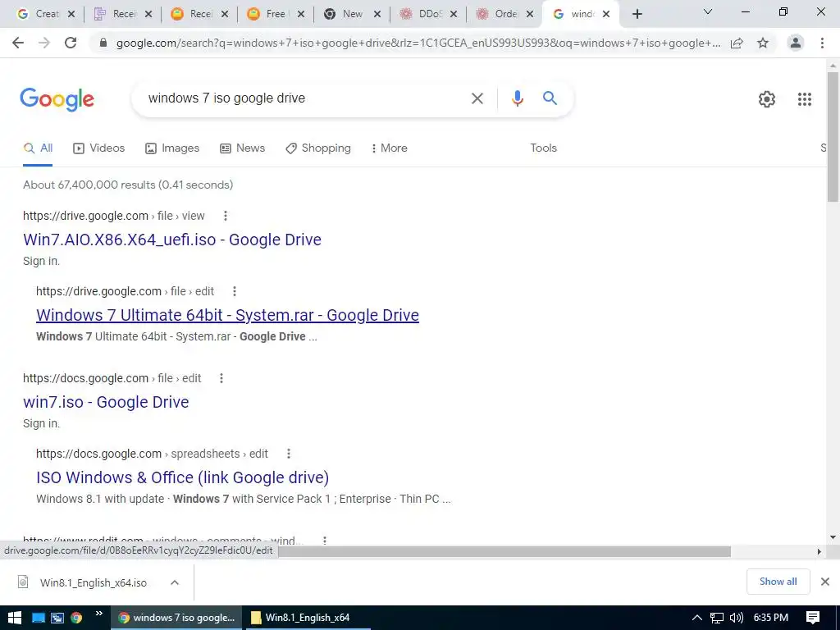Reload the current page
Screen dimensions: 840x630
click(x=71, y=43)
